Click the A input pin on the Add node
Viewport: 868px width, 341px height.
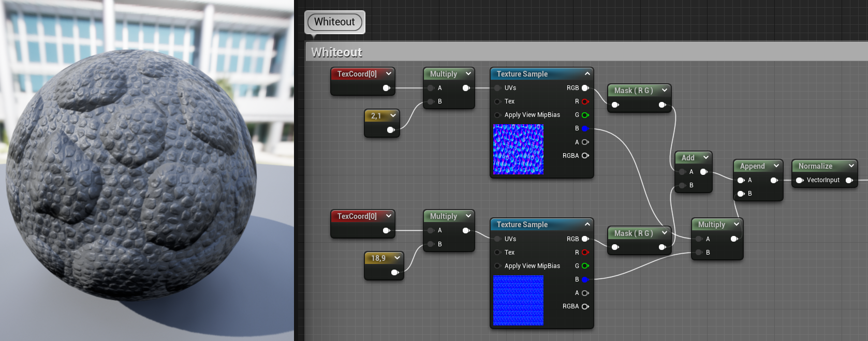pyautogui.click(x=683, y=172)
